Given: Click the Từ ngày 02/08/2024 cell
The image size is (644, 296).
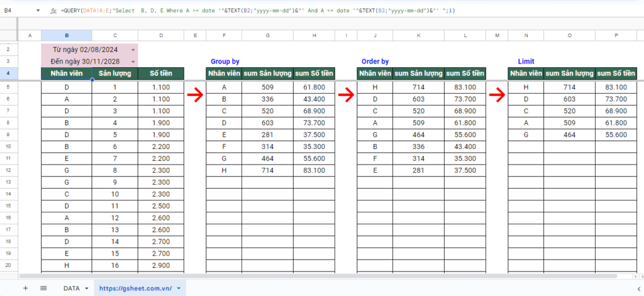Looking at the screenshot, I should (x=89, y=50).
